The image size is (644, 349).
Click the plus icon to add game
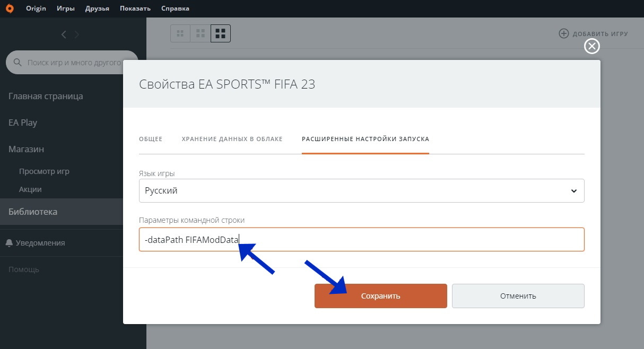coord(564,33)
